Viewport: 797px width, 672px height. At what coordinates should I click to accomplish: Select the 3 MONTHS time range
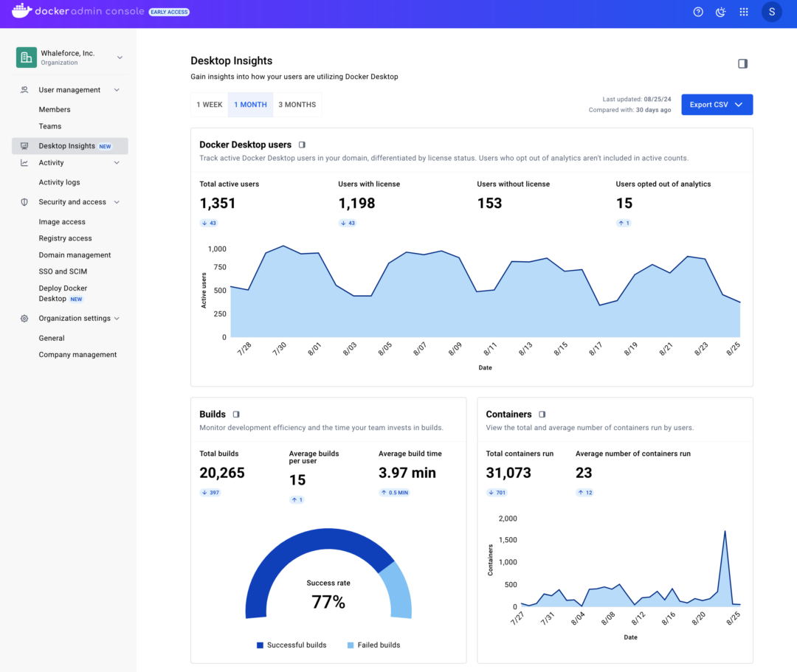297,104
